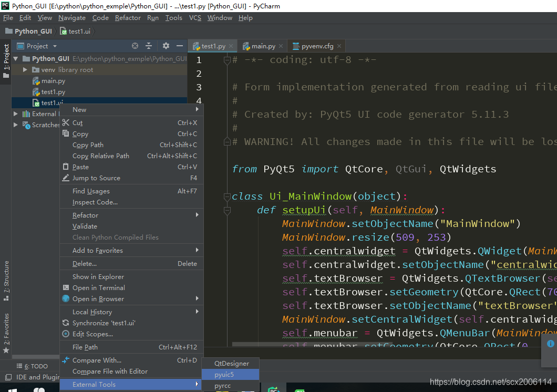557x392 pixels.
Task: Open the VCS menu
Action: (x=194, y=18)
